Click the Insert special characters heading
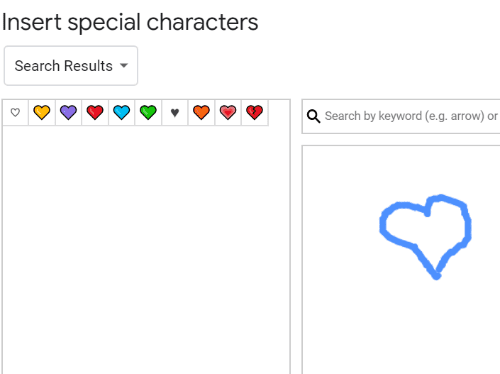Viewport: 500px width, 374px height. pos(130,23)
